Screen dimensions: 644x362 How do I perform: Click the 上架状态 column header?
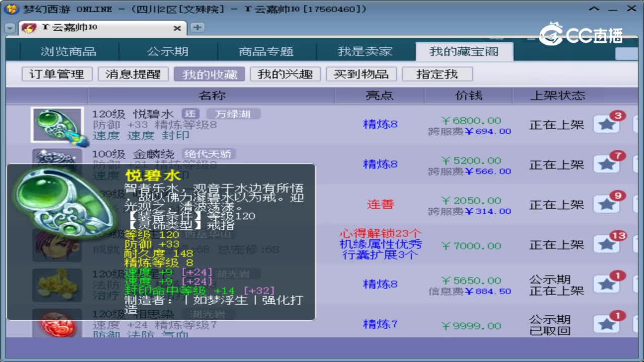[557, 96]
